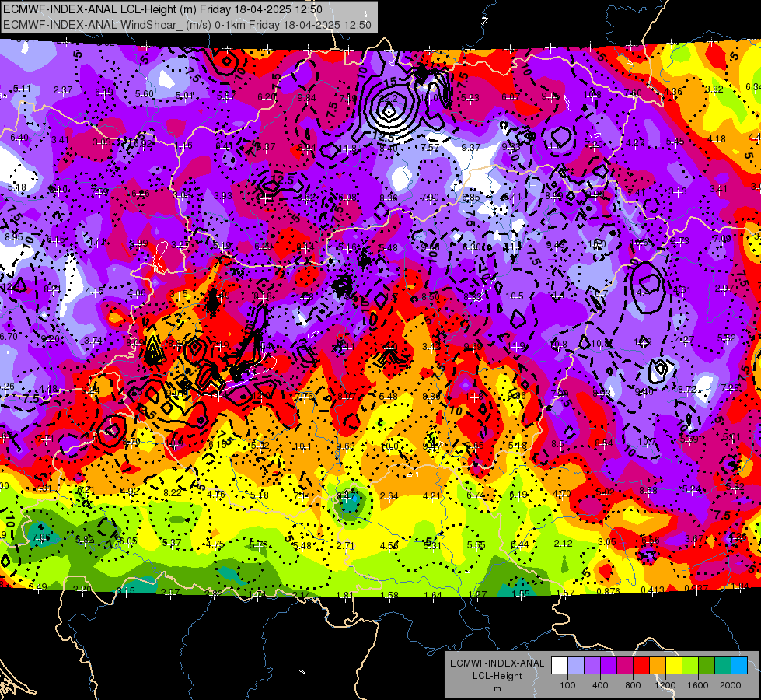Click the sky-blue legend color swatch
The height and width of the screenshot is (700, 761).
point(739,665)
